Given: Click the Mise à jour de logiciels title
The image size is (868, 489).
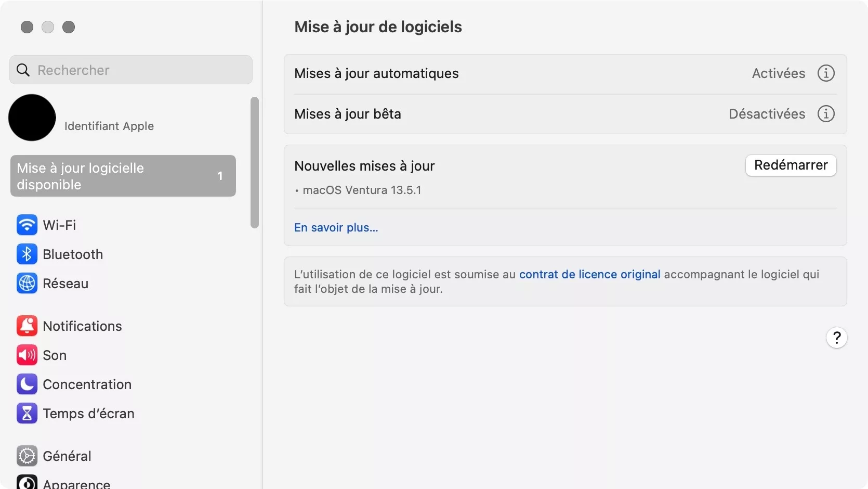Looking at the screenshot, I should 378,27.
